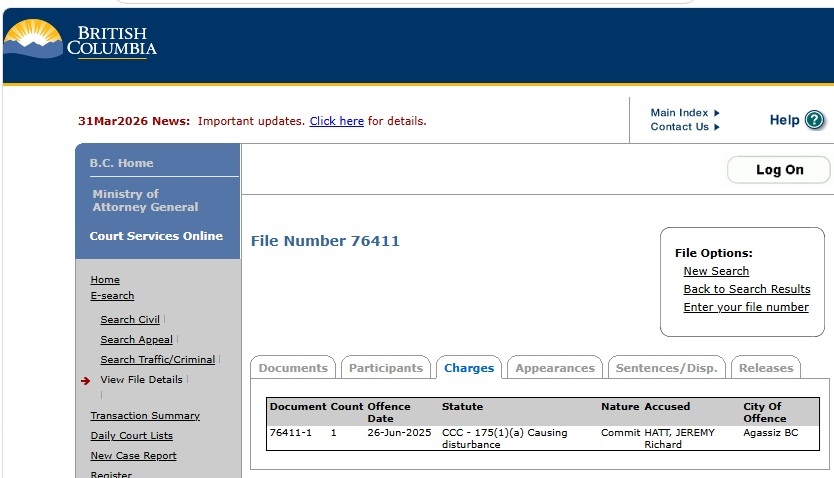
Task: Click the arrow beside Main Index
Action: point(716,113)
